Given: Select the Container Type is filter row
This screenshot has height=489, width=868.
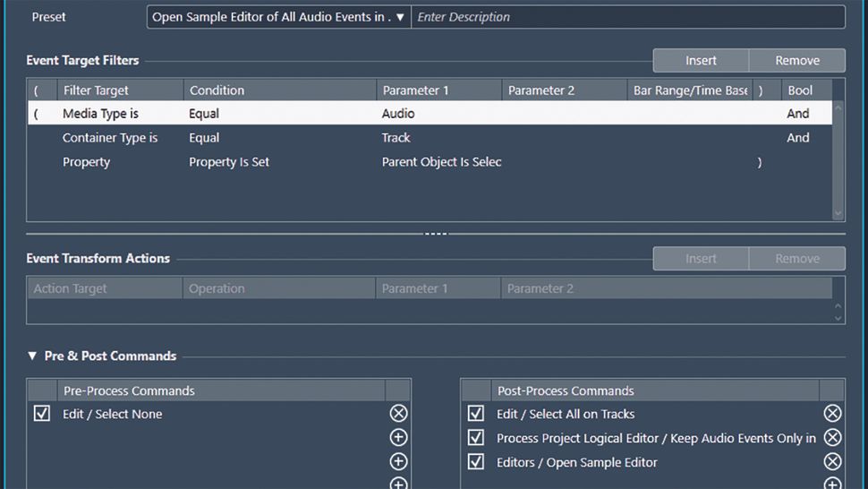Looking at the screenshot, I should pyautogui.click(x=430, y=137).
